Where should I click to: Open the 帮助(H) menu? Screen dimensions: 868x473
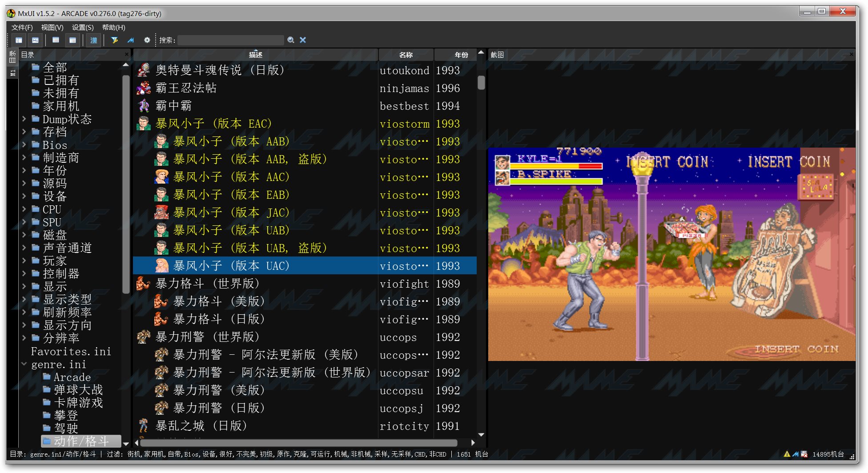coord(114,27)
